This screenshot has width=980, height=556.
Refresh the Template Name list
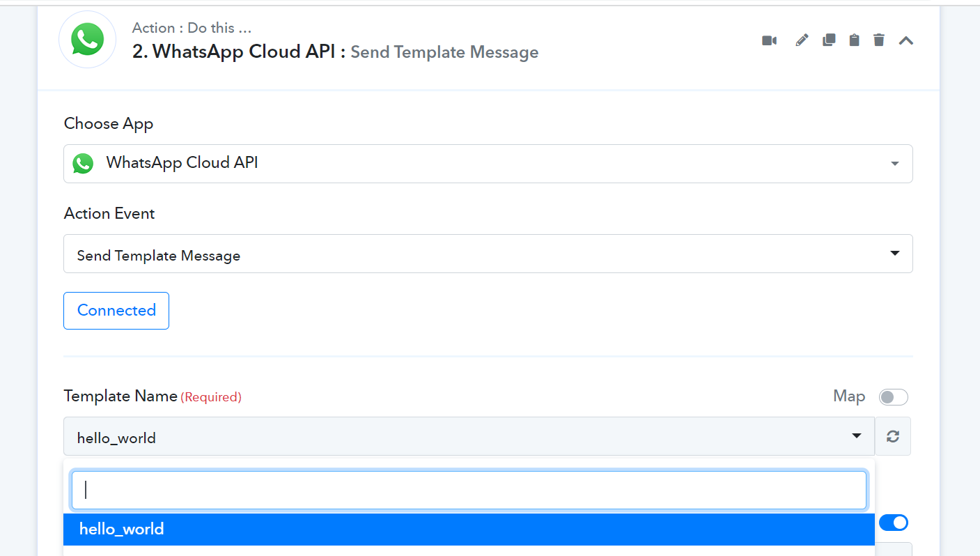click(x=893, y=436)
